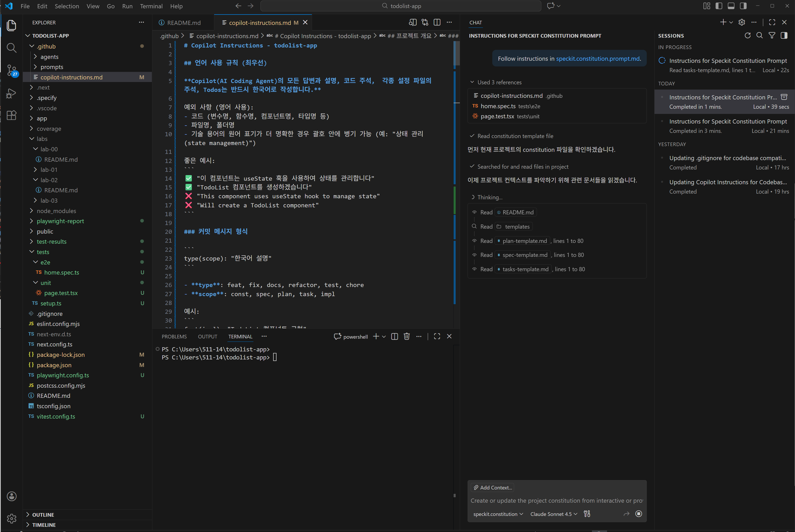Click the split editor right icon

pos(437,22)
